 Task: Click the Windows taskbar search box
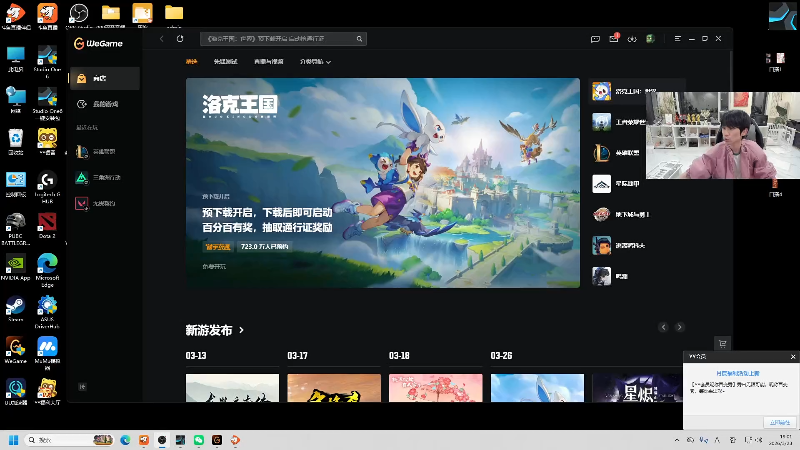click(69, 440)
